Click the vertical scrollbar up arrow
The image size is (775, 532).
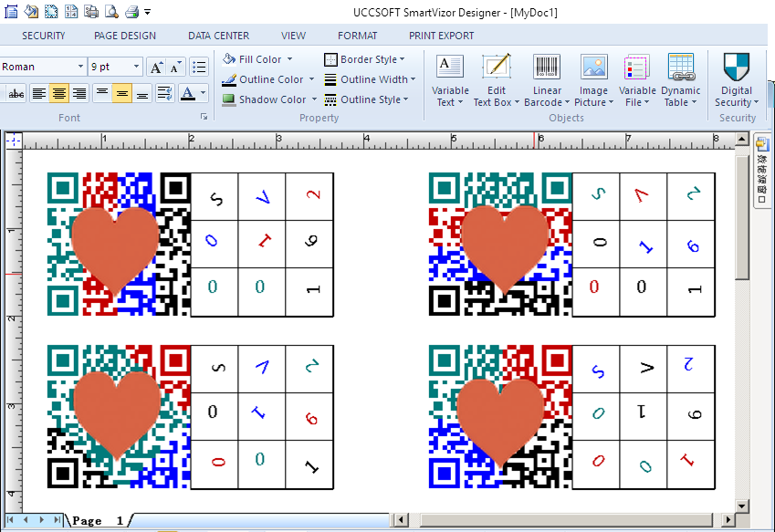click(742, 140)
